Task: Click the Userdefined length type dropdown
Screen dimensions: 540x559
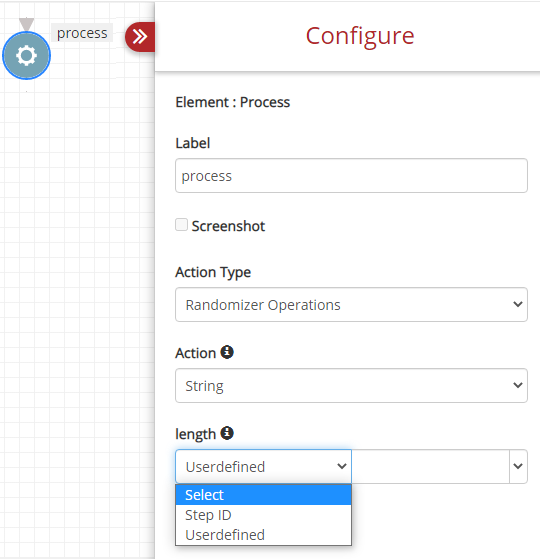Action: [263, 466]
